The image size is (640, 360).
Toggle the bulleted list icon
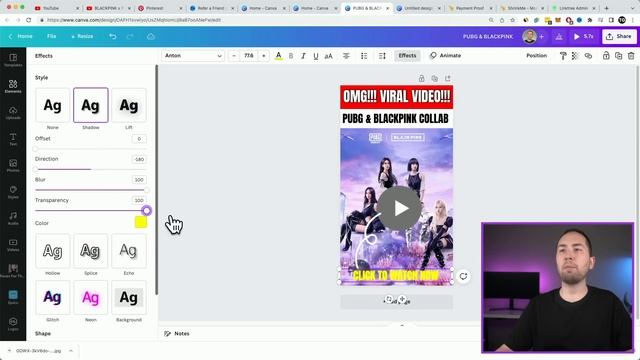click(364, 56)
